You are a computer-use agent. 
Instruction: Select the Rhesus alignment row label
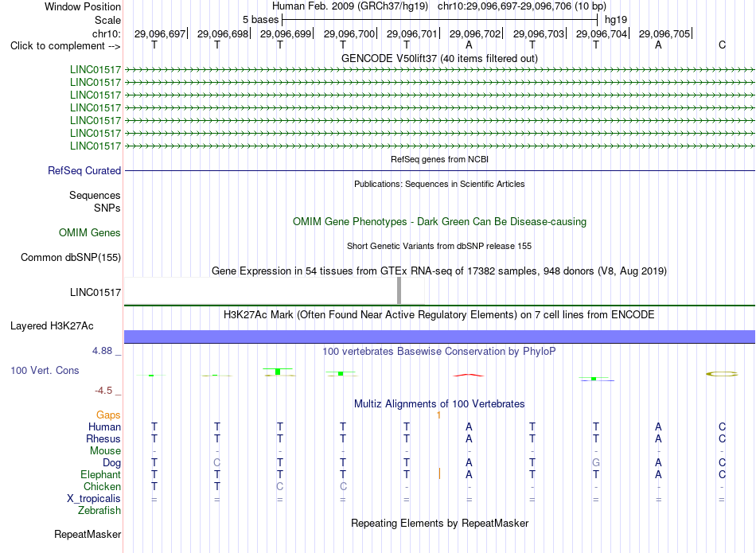click(x=103, y=438)
